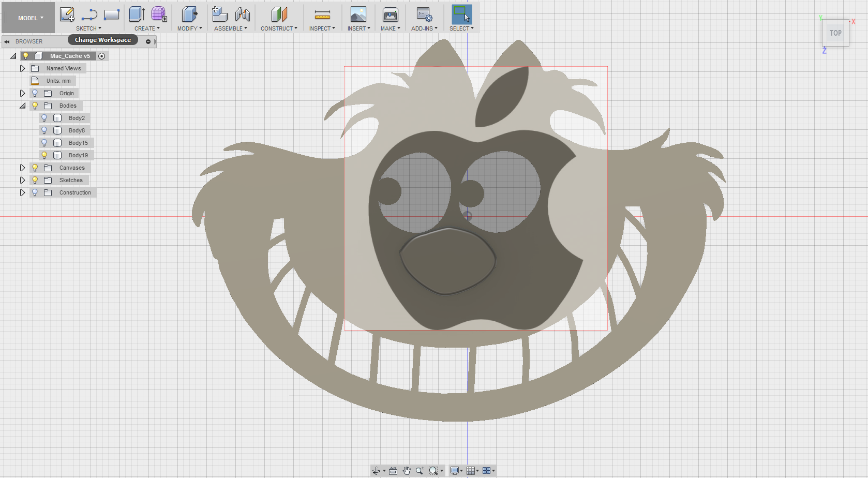Expand the Named Views folder

coord(22,68)
